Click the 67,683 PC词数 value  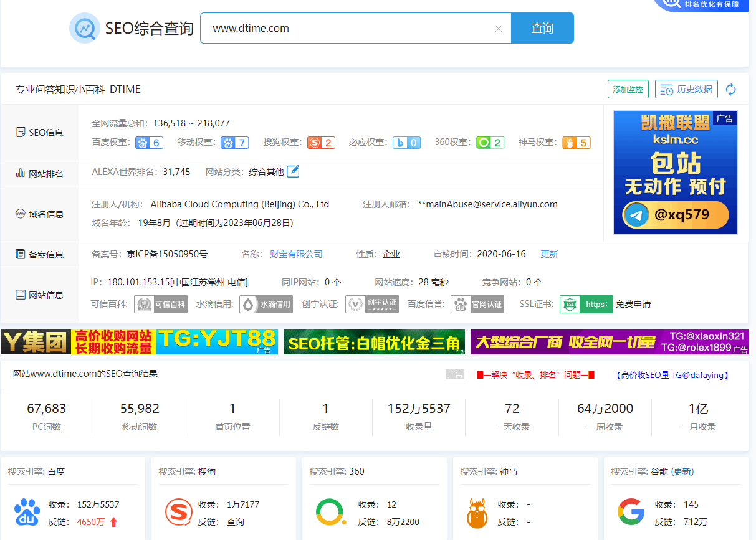tap(47, 409)
